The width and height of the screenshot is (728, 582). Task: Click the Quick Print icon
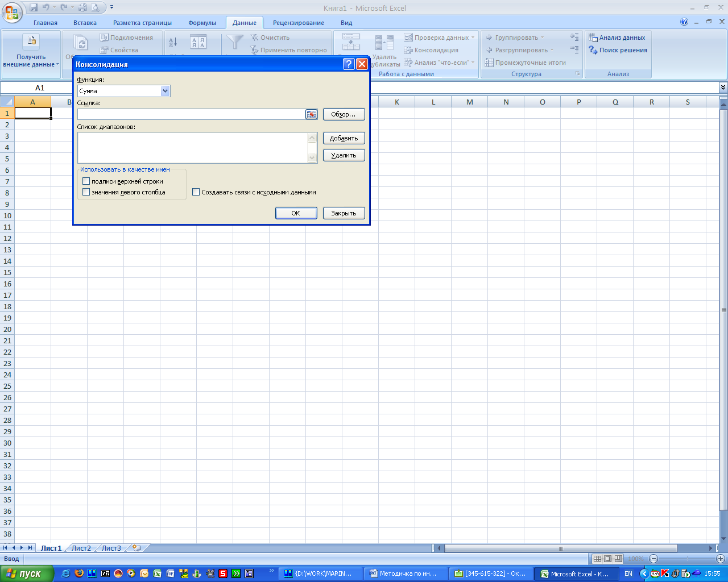(82, 7)
